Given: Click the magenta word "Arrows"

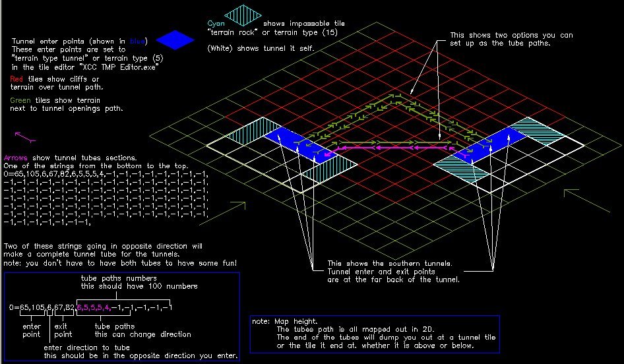Looking at the screenshot, I should click(x=16, y=158).
